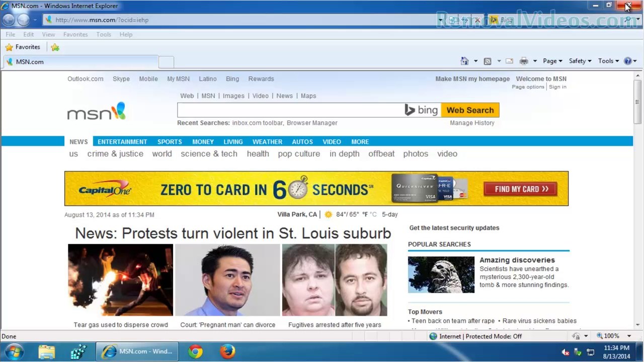The height and width of the screenshot is (362, 644).
Task: Open the Home toolbar icon
Action: [x=464, y=61]
